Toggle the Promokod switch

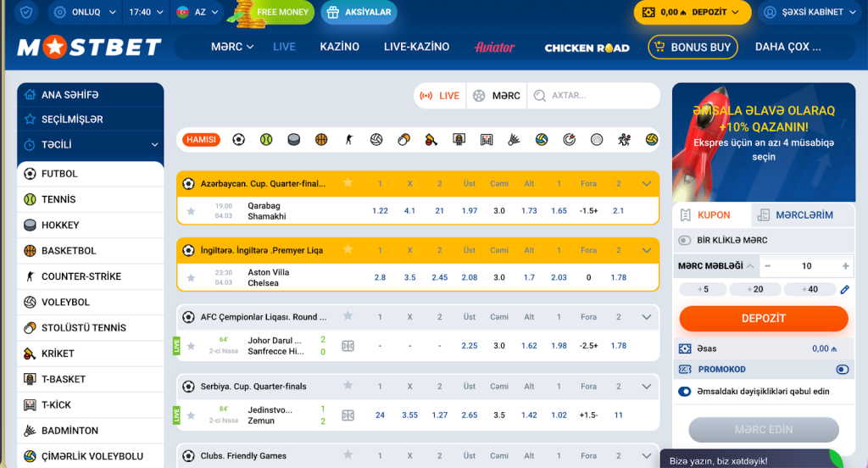coord(842,370)
